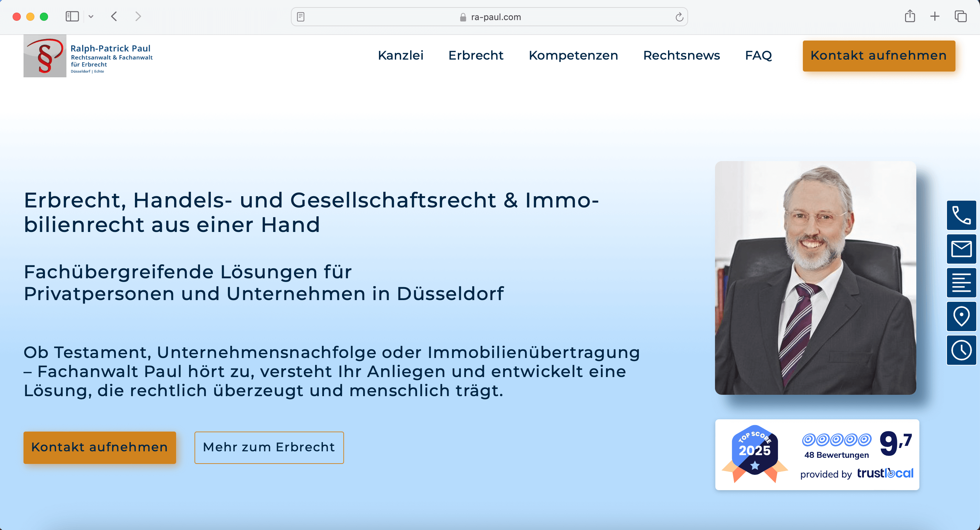The image size is (980, 530).
Task: Open the Kompetenzen dropdown menu
Action: (574, 56)
